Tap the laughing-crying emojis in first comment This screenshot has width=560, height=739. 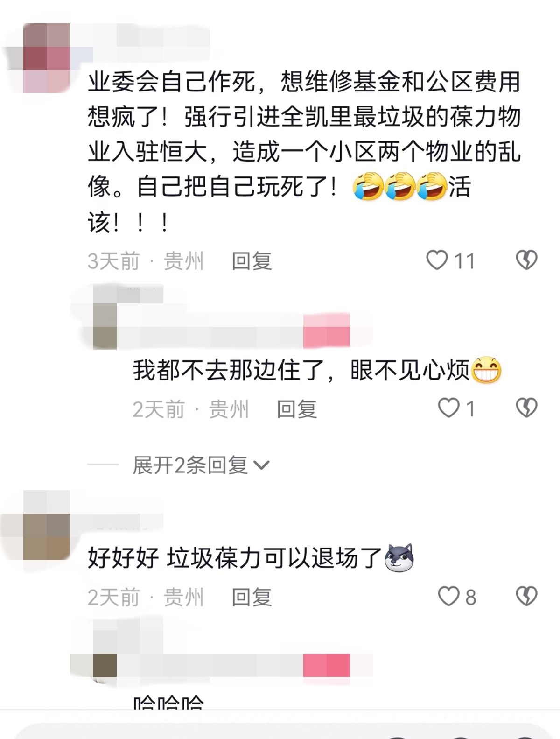pyautogui.click(x=399, y=186)
